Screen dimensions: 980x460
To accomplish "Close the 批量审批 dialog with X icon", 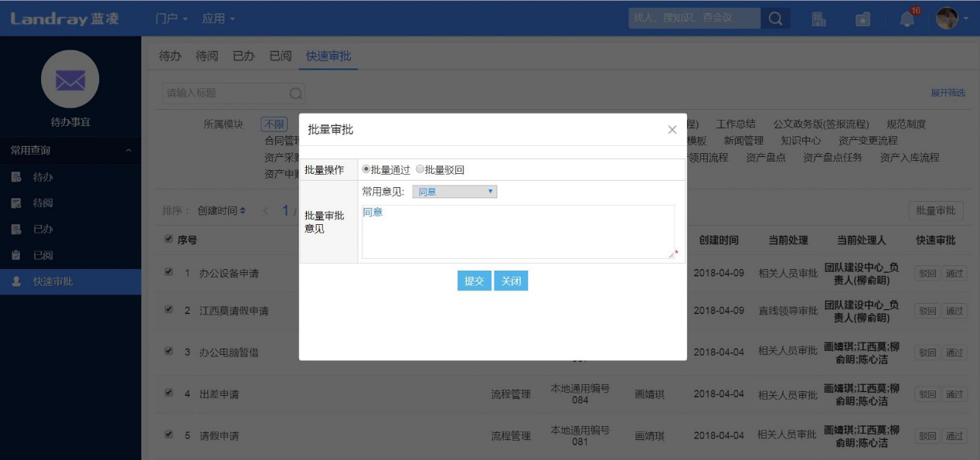I will tap(672, 130).
